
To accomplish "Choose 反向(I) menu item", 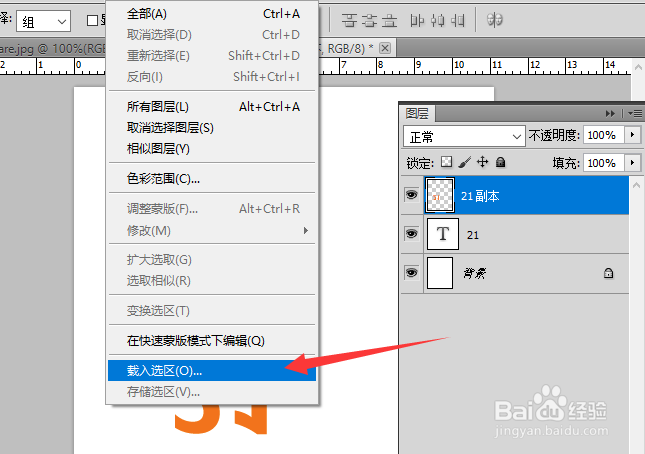I will click(x=212, y=76).
